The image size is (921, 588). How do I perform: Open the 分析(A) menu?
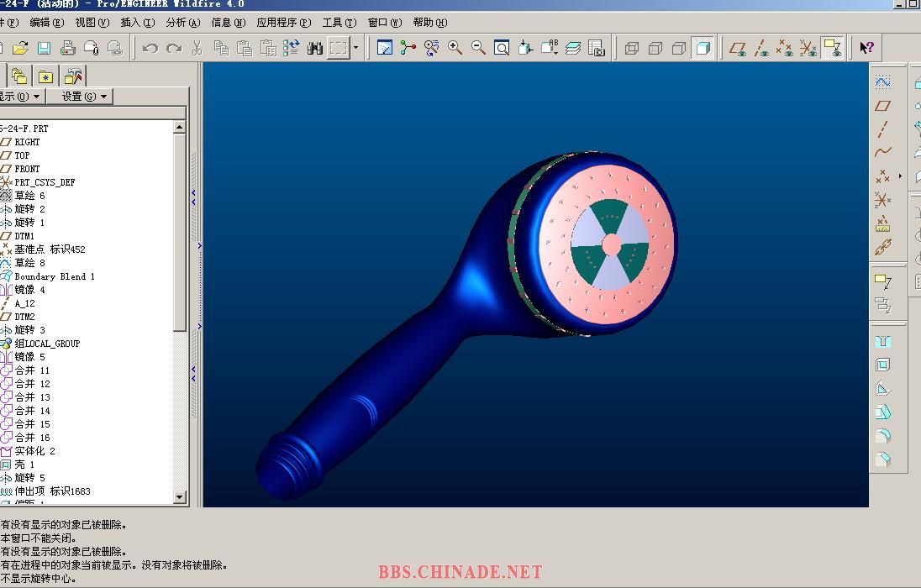[x=182, y=23]
